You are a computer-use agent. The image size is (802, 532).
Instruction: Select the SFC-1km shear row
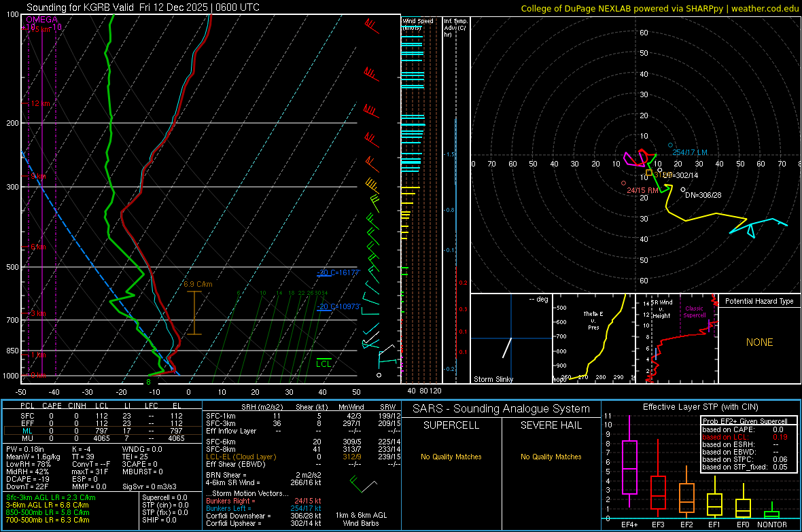pos(303,416)
